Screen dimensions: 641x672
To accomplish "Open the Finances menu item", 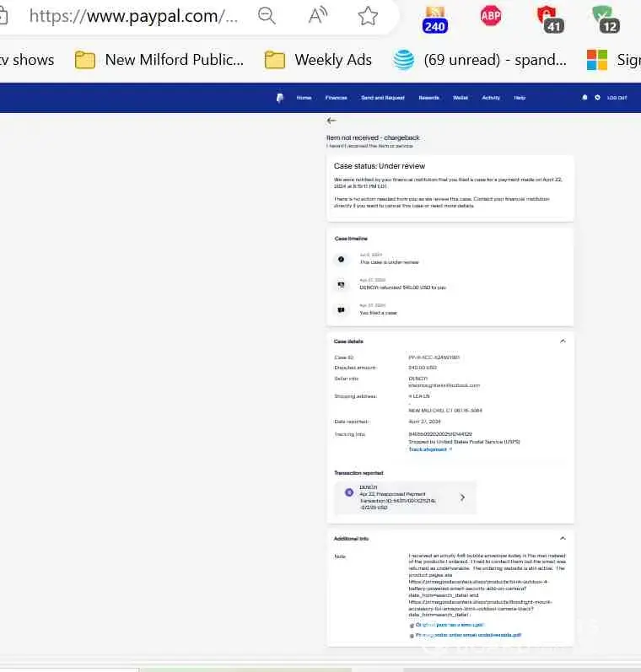I will point(336,98).
